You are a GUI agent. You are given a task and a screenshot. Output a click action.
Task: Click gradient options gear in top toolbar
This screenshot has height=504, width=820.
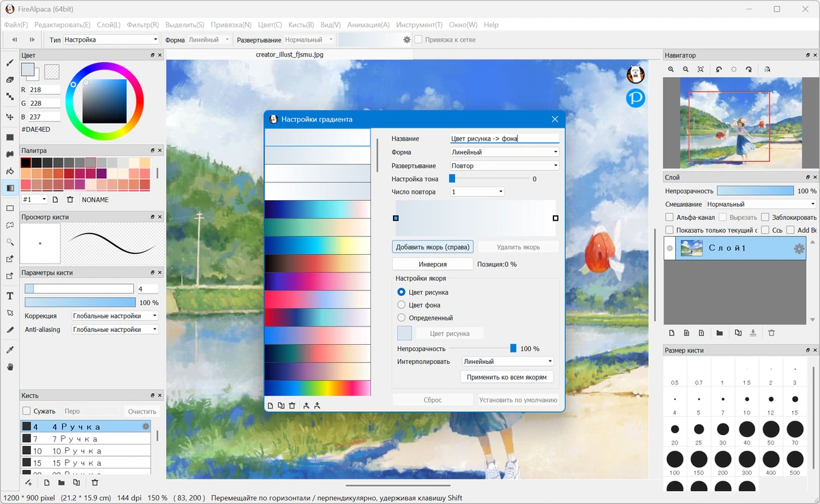407,40
